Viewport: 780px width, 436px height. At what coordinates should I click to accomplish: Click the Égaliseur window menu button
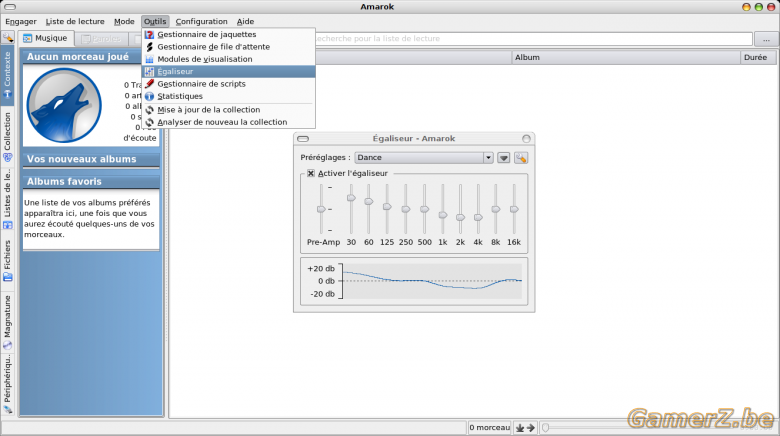[303, 139]
